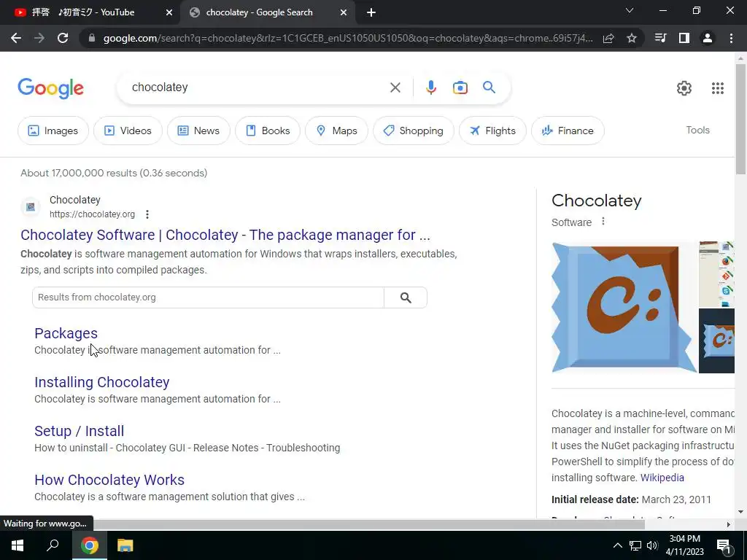Click the chocolatey.org site favicon
This screenshot has width=747, height=560.
31,206
